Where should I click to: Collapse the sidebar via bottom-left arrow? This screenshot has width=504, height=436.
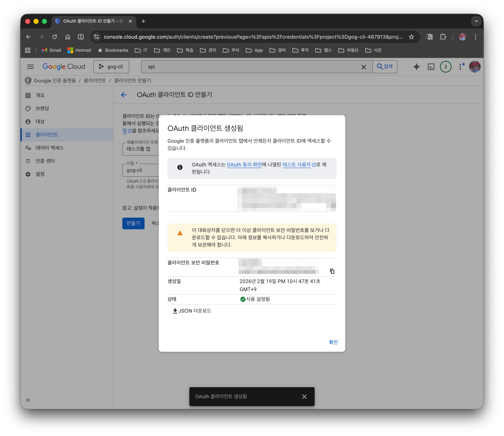click(28, 400)
